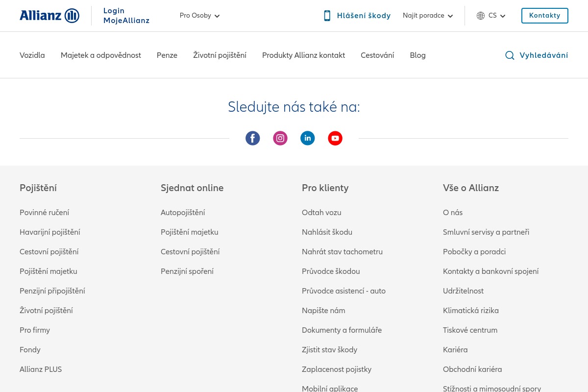Click Nahlásit škodu footer link
This screenshot has width=588, height=392.
tap(327, 232)
